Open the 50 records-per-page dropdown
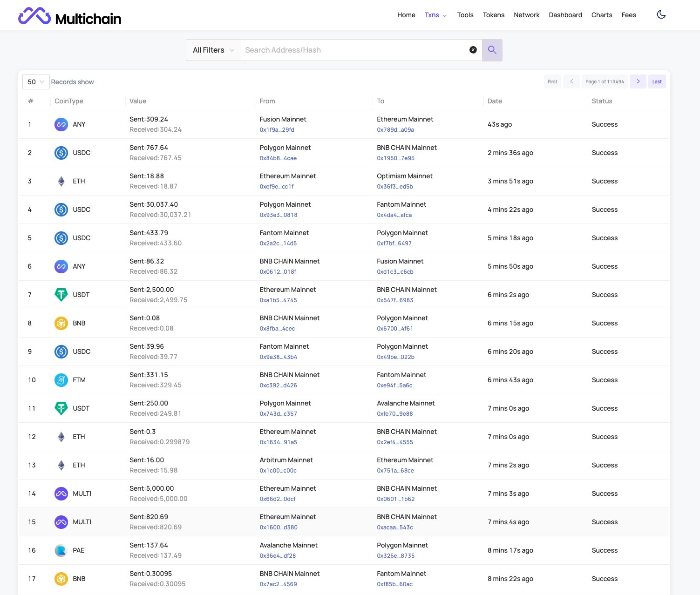Viewport: 700px width, 595px height. [x=36, y=82]
